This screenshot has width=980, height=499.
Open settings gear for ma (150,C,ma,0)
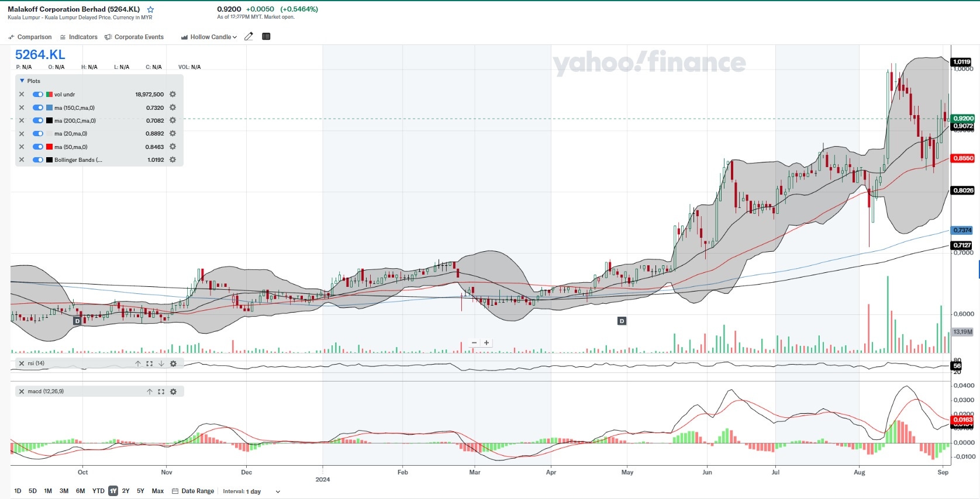pos(172,108)
